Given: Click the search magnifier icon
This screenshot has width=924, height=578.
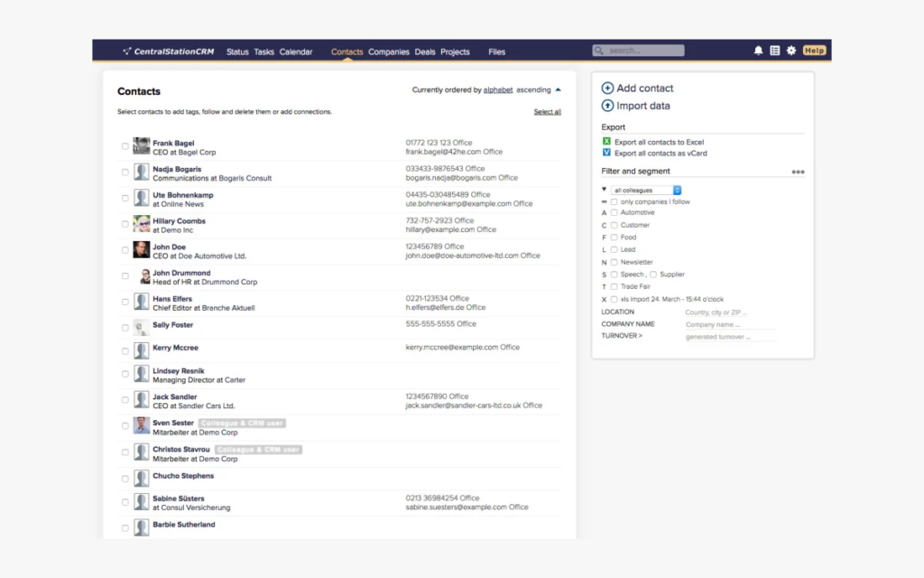Looking at the screenshot, I should pyautogui.click(x=599, y=51).
